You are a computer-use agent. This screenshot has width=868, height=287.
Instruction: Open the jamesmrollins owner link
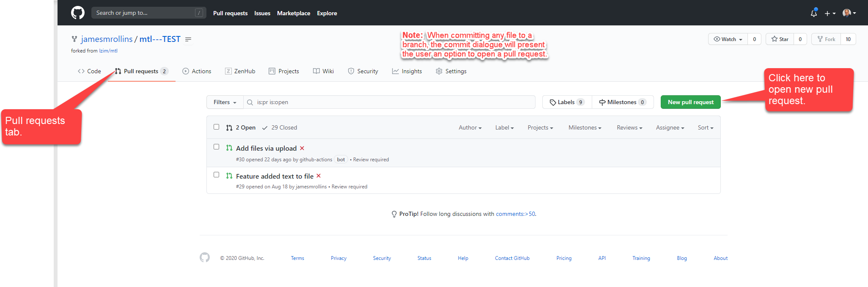point(107,39)
